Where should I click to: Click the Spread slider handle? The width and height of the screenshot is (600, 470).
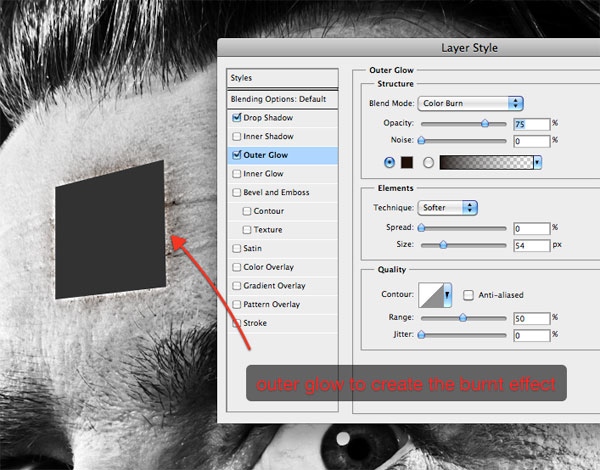[x=421, y=228]
